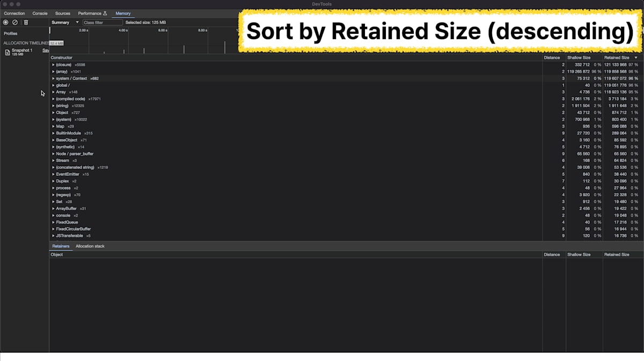Image resolution: width=644 pixels, height=361 pixels.
Task: Click the 8.00 s mark on the timeline
Action: click(x=202, y=31)
